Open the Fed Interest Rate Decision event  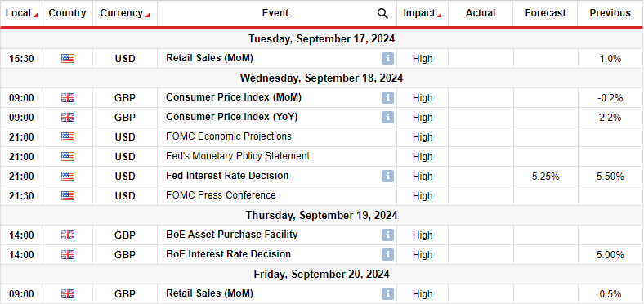[x=227, y=176]
